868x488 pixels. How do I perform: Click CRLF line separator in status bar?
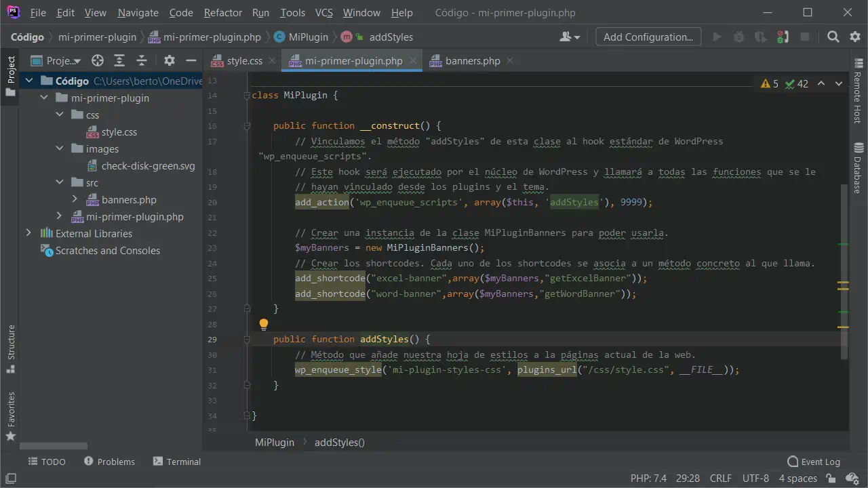point(721,478)
